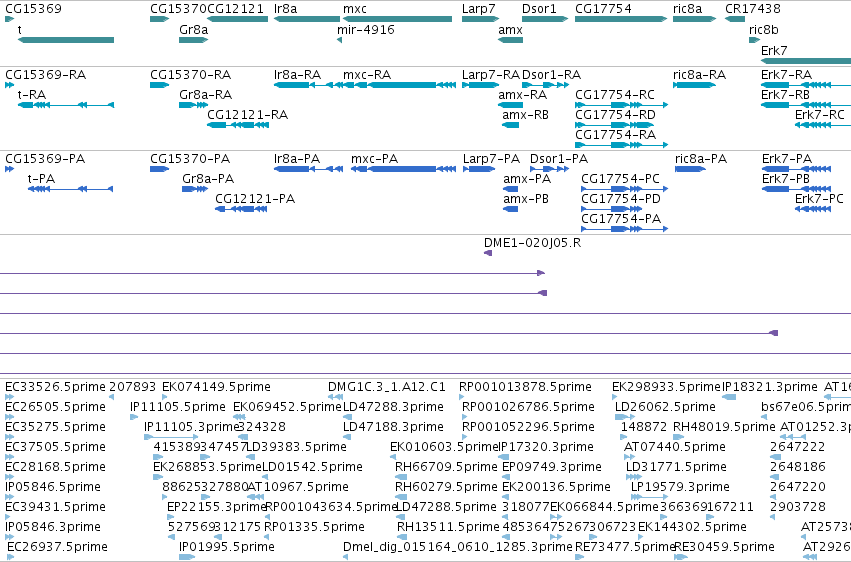Screen dimensions: 851x562
Task: Click the DMG1C.3_1.A12.C1 EST label
Action: point(387,386)
